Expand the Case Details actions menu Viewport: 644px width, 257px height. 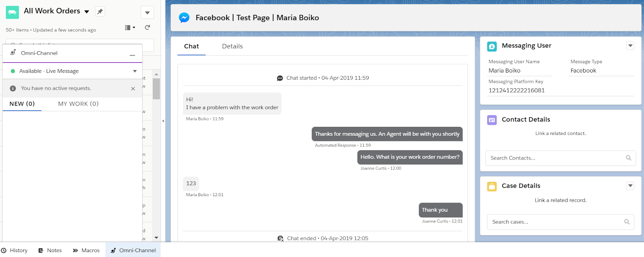point(630,186)
